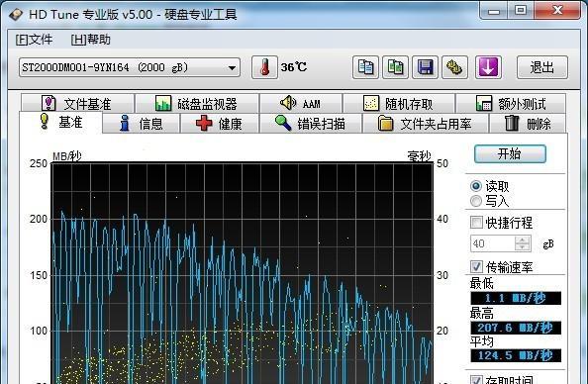Open the Help (帮助) menu
The width and height of the screenshot is (588, 384).
click(x=91, y=40)
